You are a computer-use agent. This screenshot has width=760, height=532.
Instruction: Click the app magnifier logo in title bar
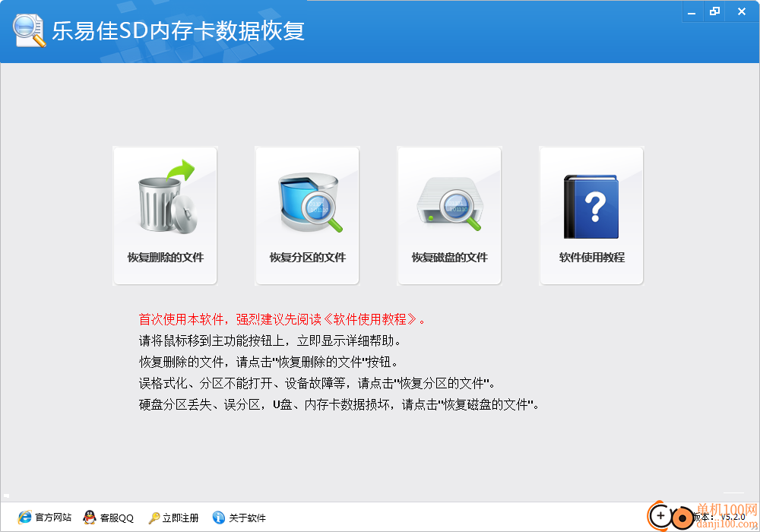point(30,31)
